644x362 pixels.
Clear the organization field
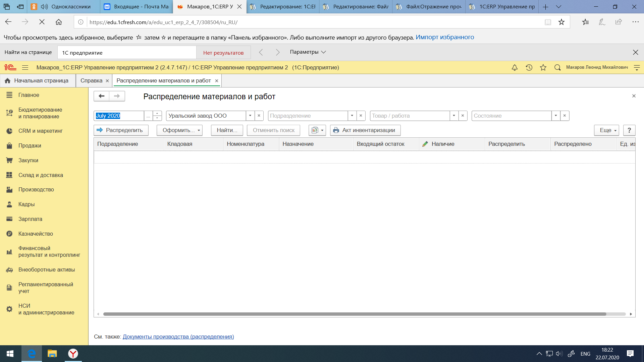tap(259, 116)
